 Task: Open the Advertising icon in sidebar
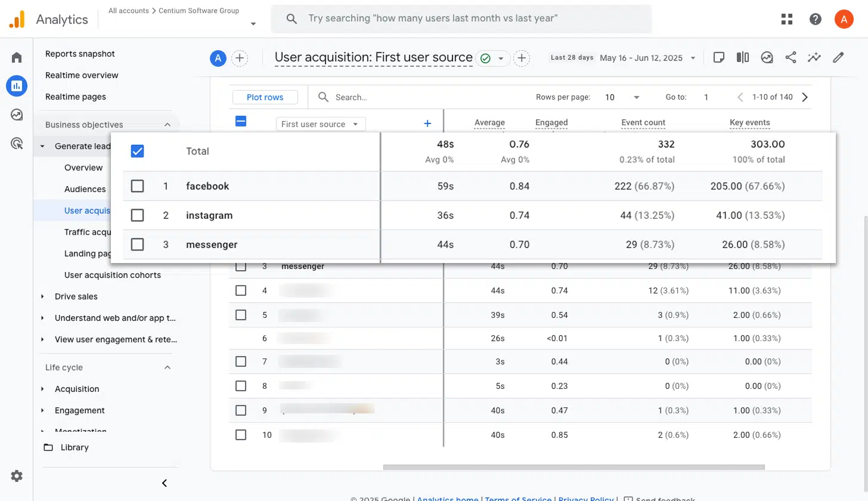17,143
